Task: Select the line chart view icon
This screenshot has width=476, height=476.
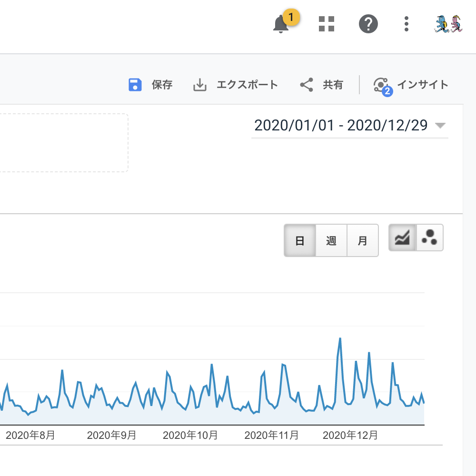Action: click(x=403, y=238)
